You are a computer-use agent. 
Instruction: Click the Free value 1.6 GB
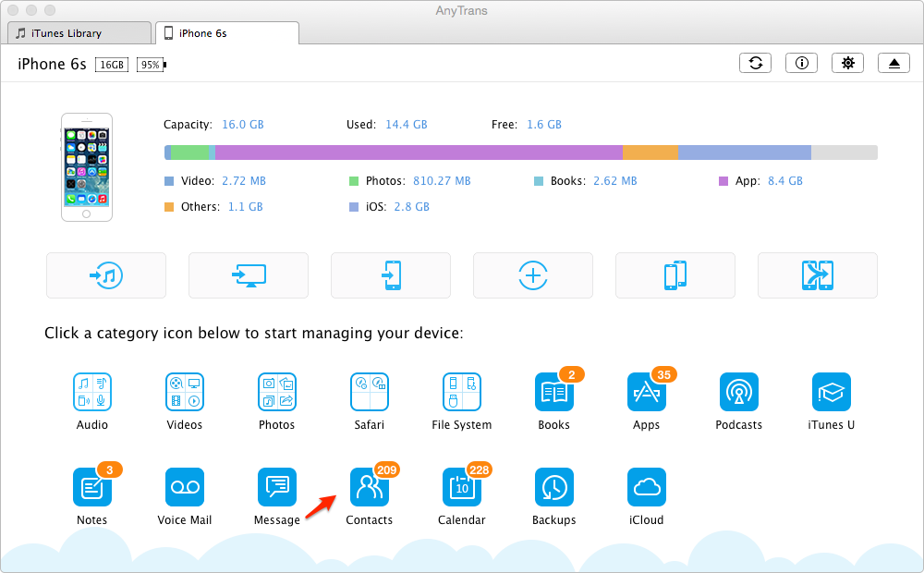tap(544, 125)
